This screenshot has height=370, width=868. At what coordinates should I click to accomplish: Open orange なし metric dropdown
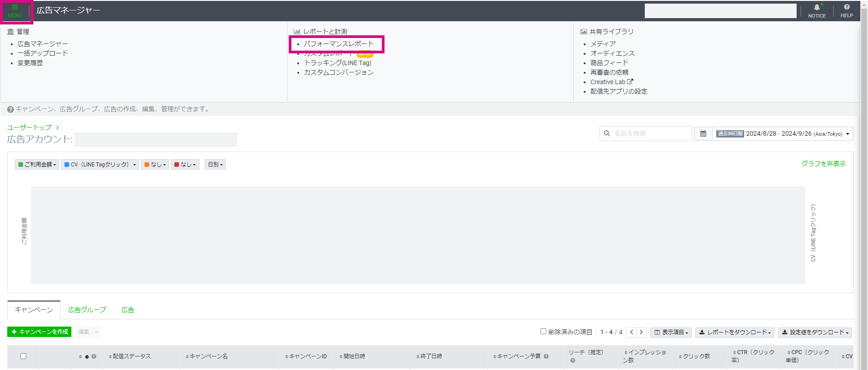point(155,165)
